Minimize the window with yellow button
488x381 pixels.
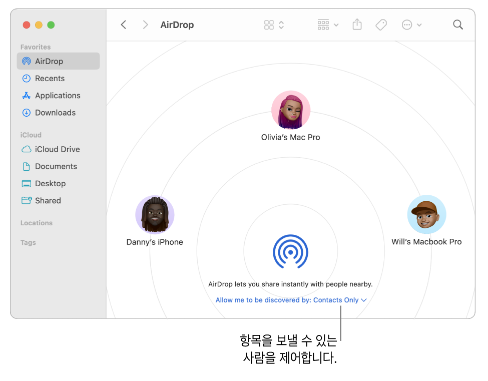coord(39,25)
